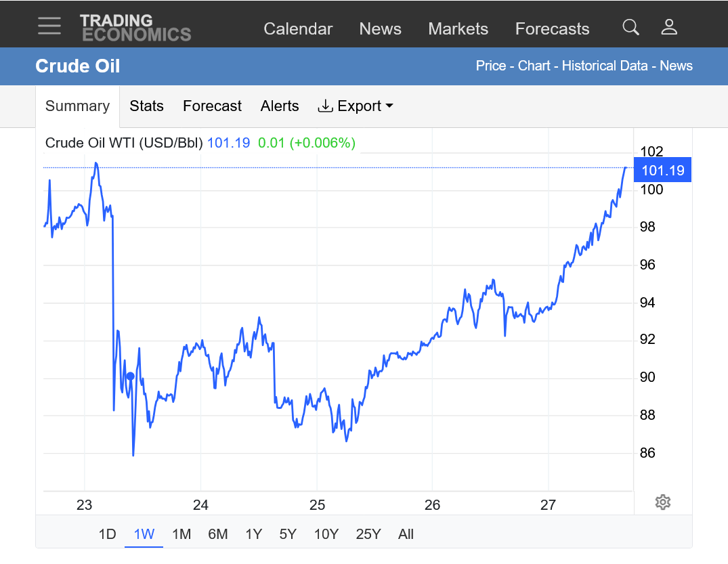Expand the Export dropdown
This screenshot has width=728, height=564.
point(356,106)
